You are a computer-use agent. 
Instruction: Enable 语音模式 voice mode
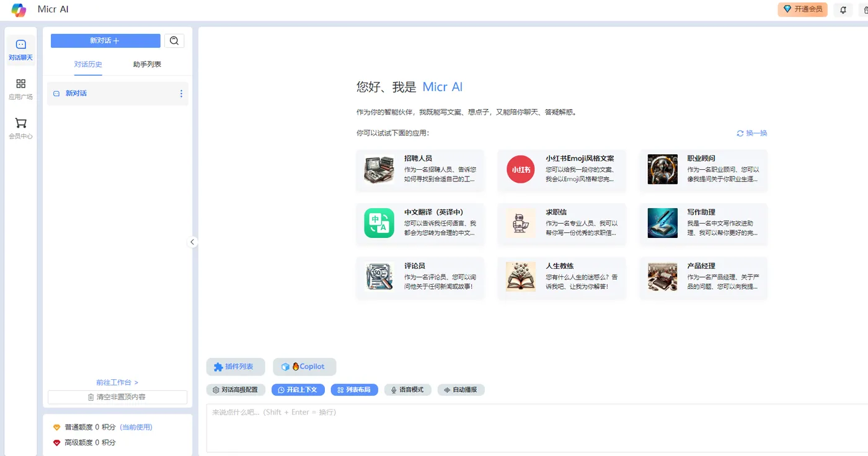click(x=407, y=390)
